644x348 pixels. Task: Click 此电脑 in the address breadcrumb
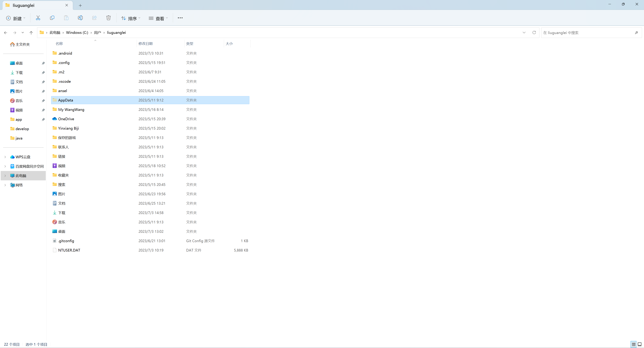click(x=55, y=33)
